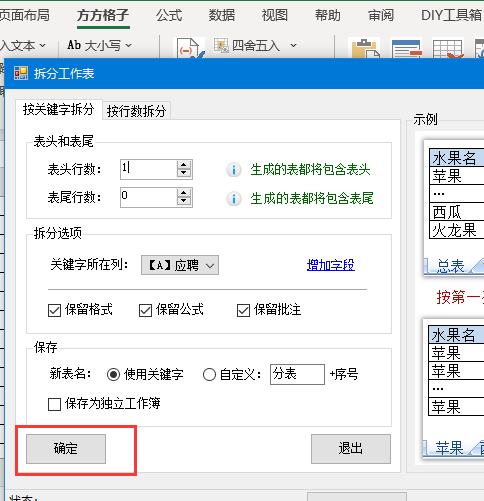The width and height of the screenshot is (484, 501).
Task: Decrease 表头行数 with down arrow
Action: (x=184, y=173)
